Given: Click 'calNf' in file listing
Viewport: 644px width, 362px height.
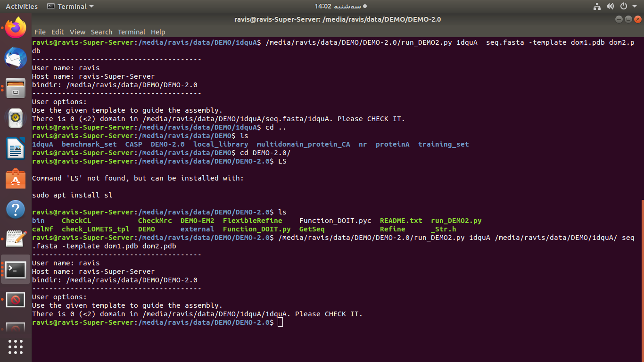Looking at the screenshot, I should tap(42, 229).
